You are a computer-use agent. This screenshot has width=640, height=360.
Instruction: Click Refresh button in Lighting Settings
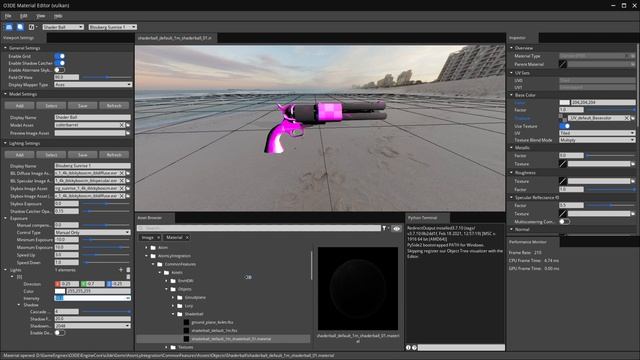coord(114,155)
